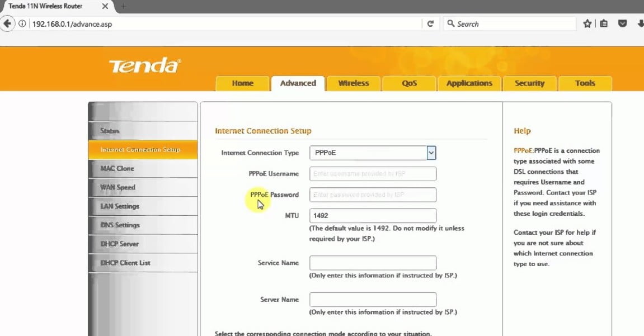Click the Pocket icon in the toolbar
The height and width of the screenshot is (336, 644).
coord(623,24)
